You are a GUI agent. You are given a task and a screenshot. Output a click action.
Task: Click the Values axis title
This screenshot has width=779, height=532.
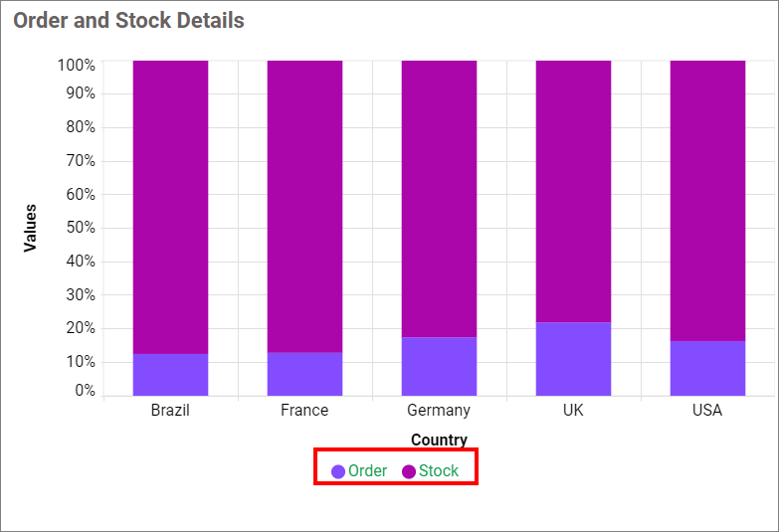coord(30,228)
